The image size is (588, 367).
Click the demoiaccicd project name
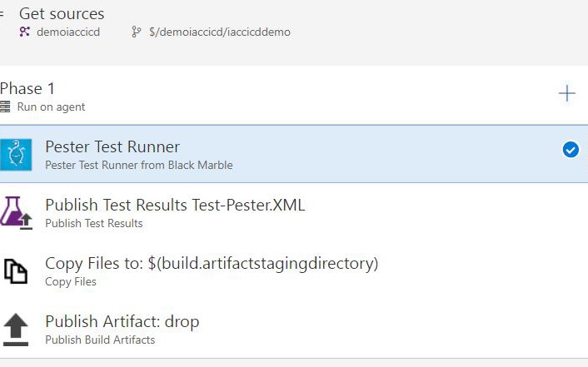(x=68, y=32)
